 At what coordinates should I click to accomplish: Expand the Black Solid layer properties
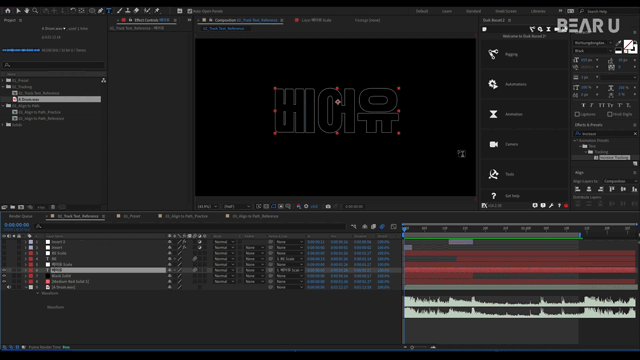pos(26,276)
